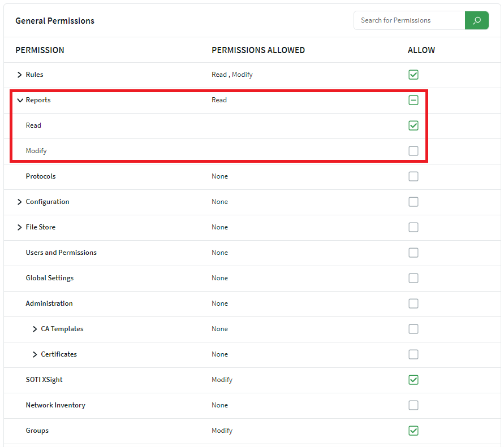Screen dimensions: 504x447
Task: Click the Protocols permission label
Action: (x=41, y=176)
